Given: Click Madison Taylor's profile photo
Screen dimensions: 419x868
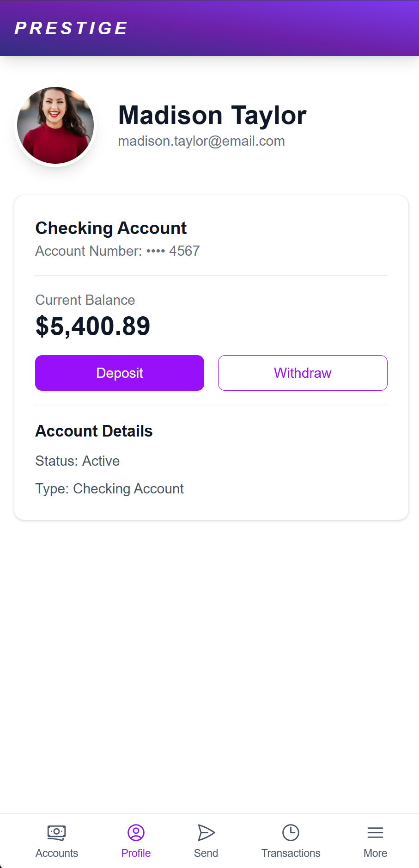Looking at the screenshot, I should click(55, 125).
